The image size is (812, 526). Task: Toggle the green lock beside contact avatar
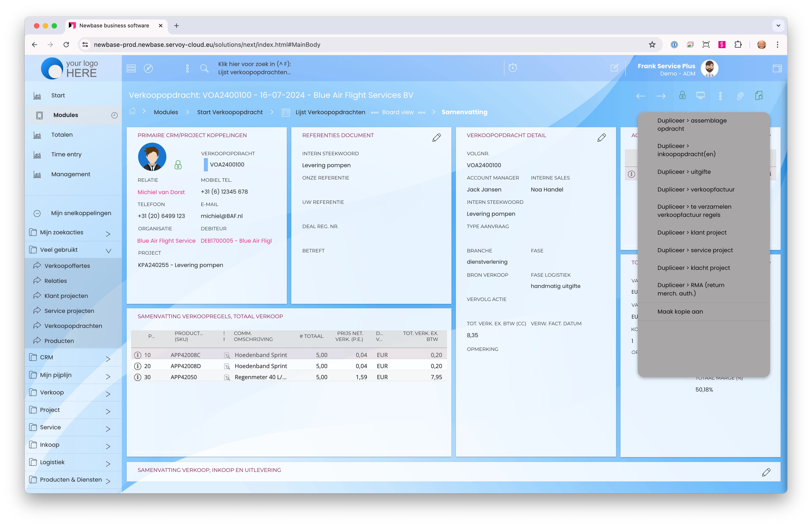pyautogui.click(x=178, y=165)
